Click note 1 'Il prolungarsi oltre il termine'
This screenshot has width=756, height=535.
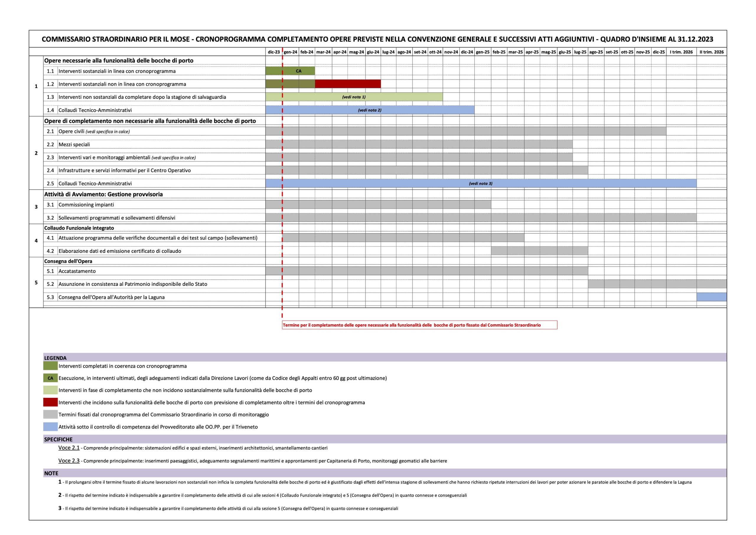click(375, 482)
